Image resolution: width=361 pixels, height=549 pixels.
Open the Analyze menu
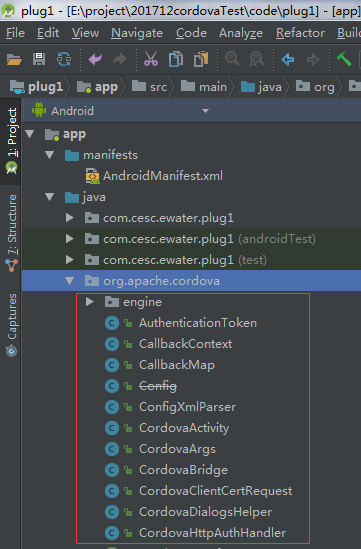[241, 33]
